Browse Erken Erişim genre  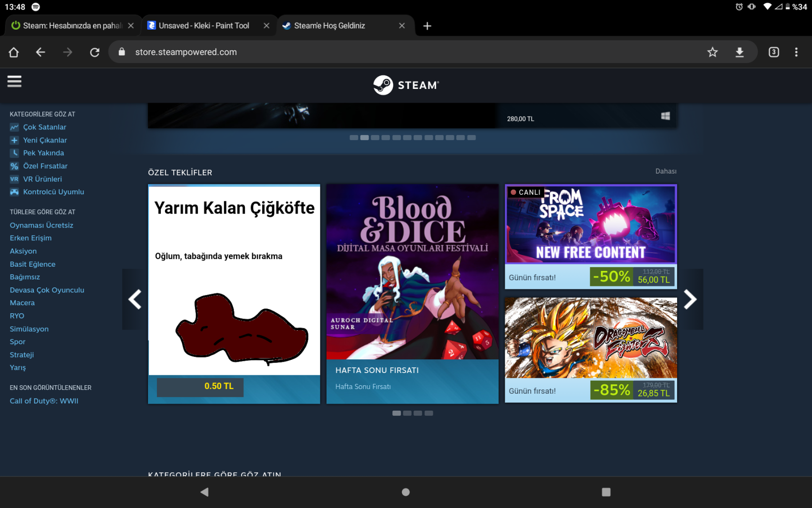tap(31, 238)
